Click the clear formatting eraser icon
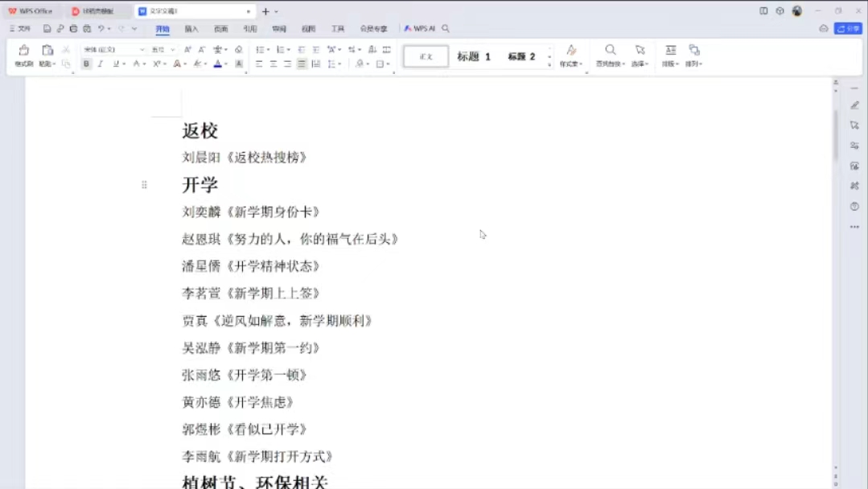The width and height of the screenshot is (868, 489). tap(238, 50)
